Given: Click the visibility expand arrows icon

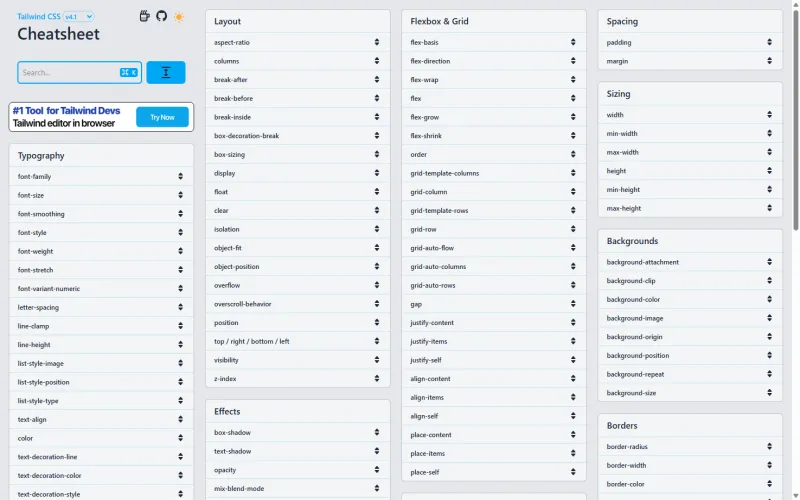Looking at the screenshot, I should 377,360.
